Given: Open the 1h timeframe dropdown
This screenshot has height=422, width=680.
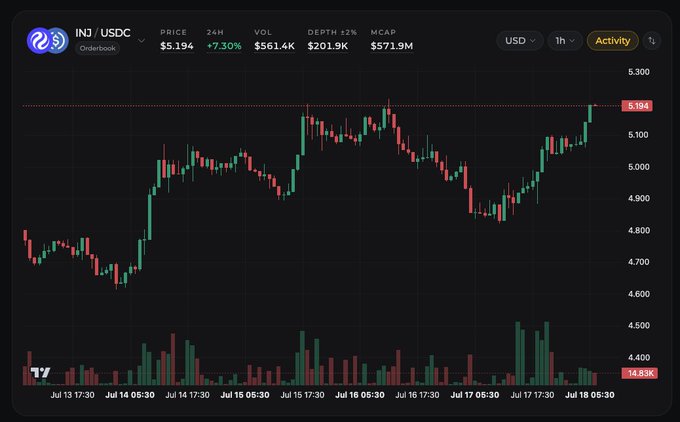Looking at the screenshot, I should tap(565, 41).
